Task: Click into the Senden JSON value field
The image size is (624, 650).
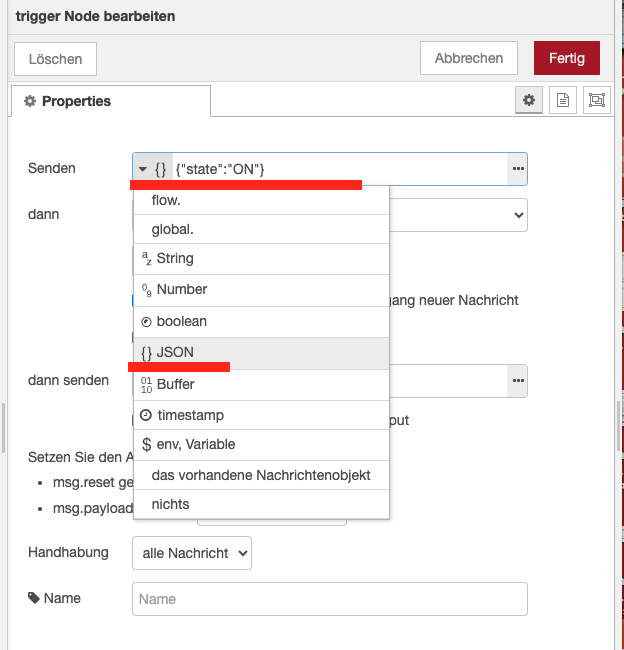Action: pyautogui.click(x=338, y=169)
